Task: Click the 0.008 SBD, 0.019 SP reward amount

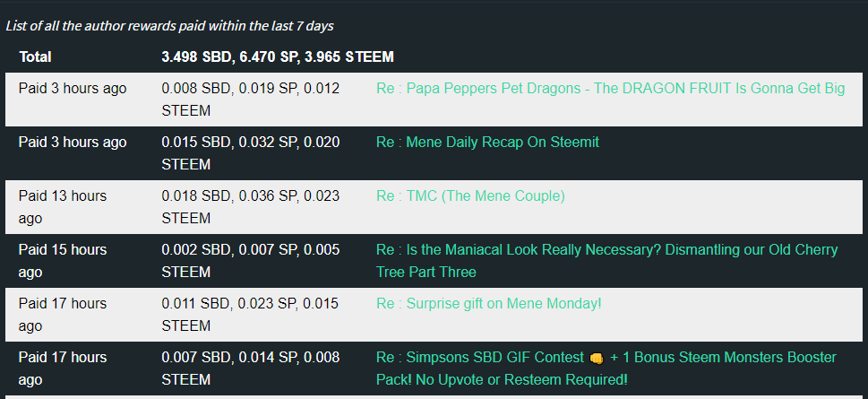Action: point(251,100)
